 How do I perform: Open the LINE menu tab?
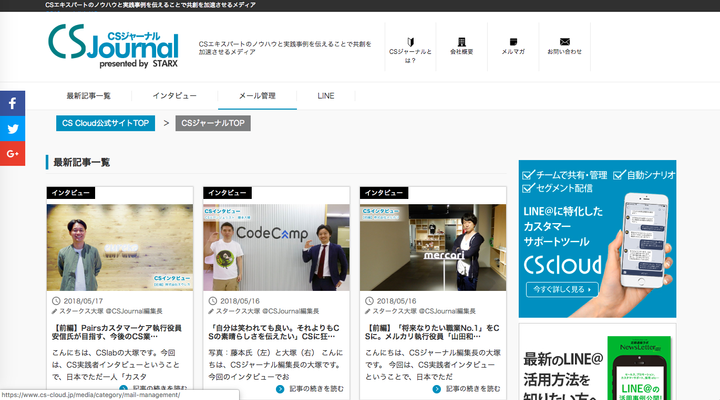[326, 96]
